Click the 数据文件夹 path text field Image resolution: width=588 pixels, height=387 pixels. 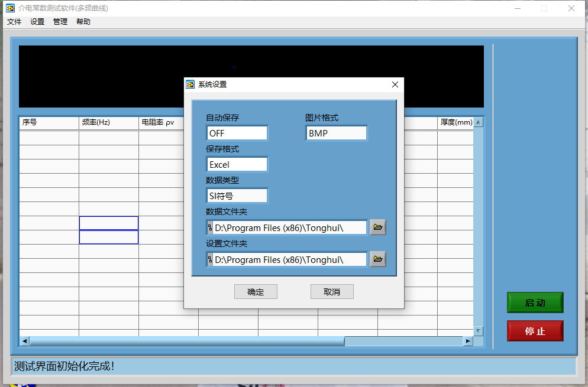click(x=289, y=227)
